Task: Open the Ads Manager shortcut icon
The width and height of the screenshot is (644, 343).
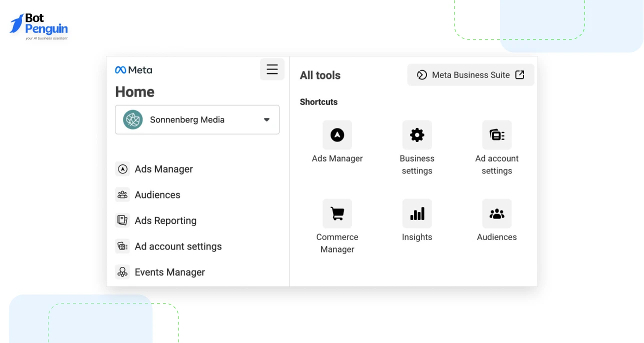Action: click(x=337, y=134)
